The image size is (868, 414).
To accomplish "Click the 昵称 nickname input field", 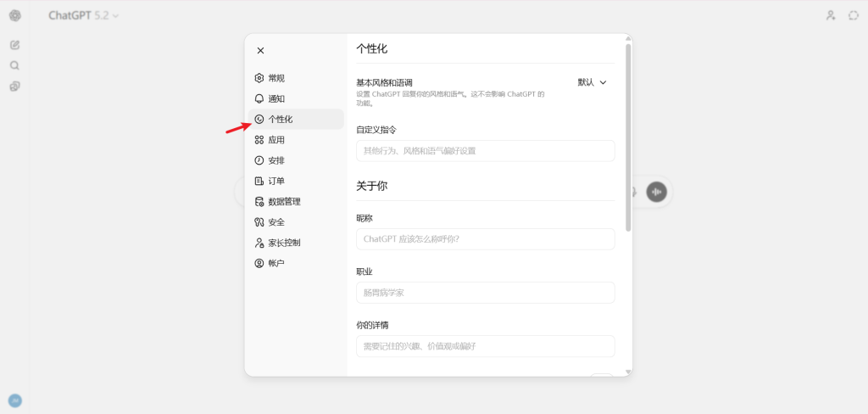I will tap(486, 239).
